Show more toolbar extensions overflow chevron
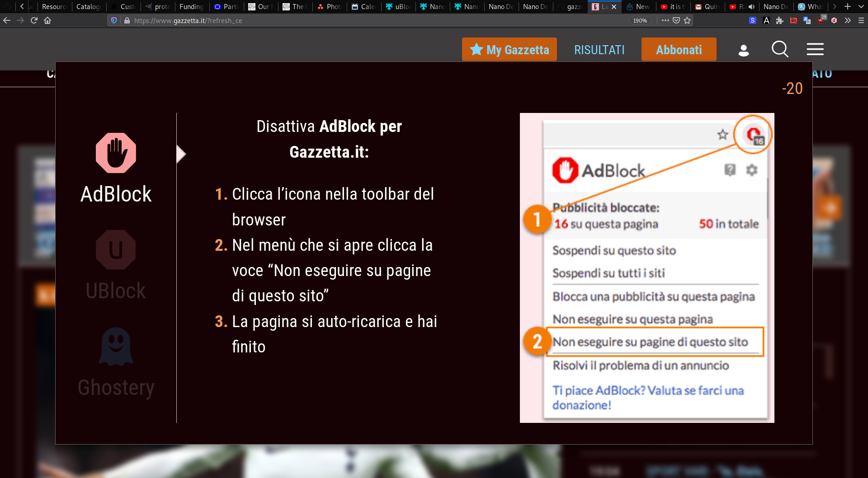The width and height of the screenshot is (868, 478). pos(848,20)
